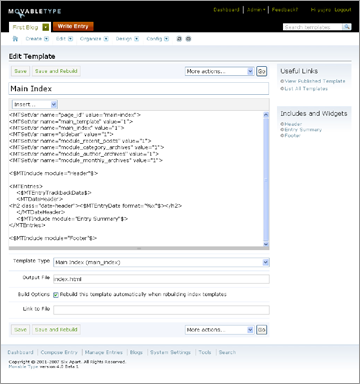This screenshot has height=384, width=360.
Task: Click the bullet icon beside Footer module
Action: pos(282,135)
